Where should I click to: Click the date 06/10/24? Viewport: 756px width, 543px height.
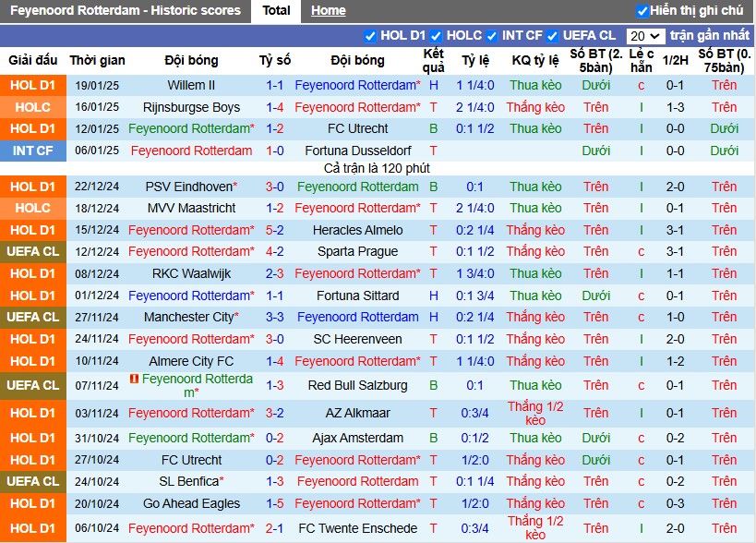[x=97, y=528]
